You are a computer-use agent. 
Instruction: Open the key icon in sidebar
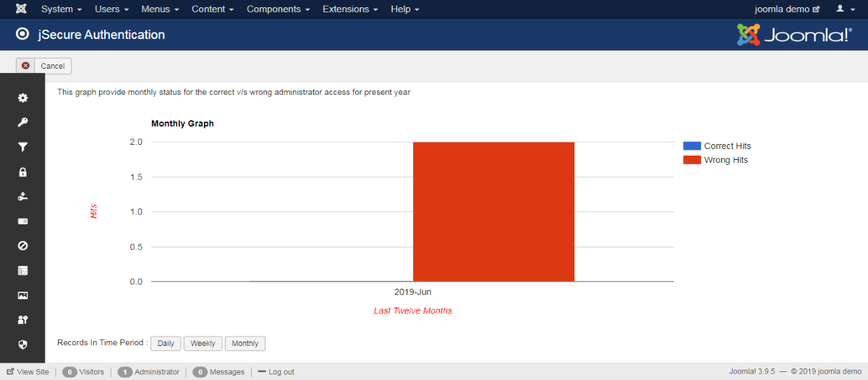(22, 122)
